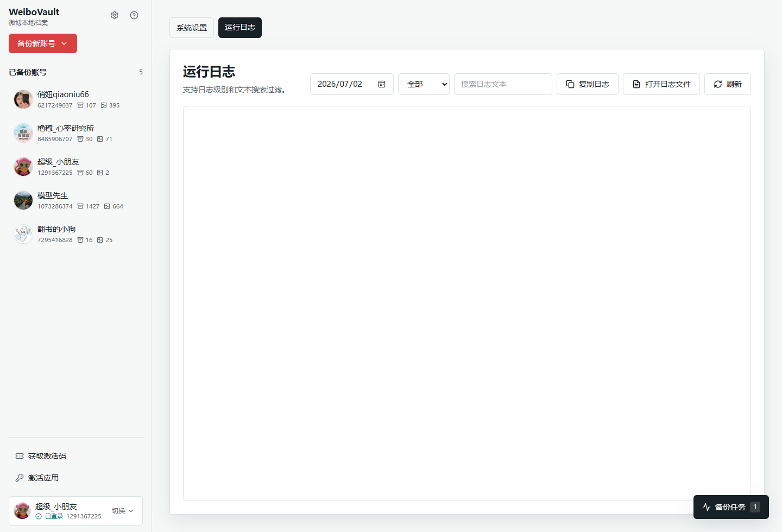Select account 橹穆_心率研究所
The image size is (782, 532).
pos(75,133)
